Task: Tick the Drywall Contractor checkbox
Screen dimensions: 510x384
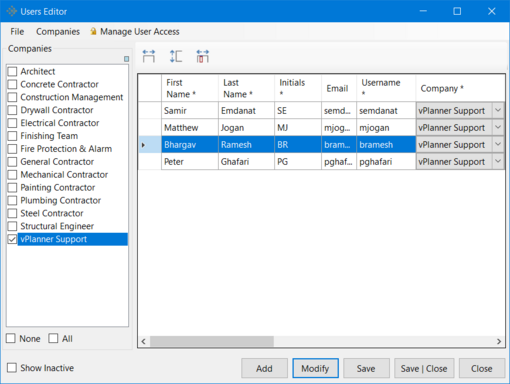Action: (x=12, y=110)
